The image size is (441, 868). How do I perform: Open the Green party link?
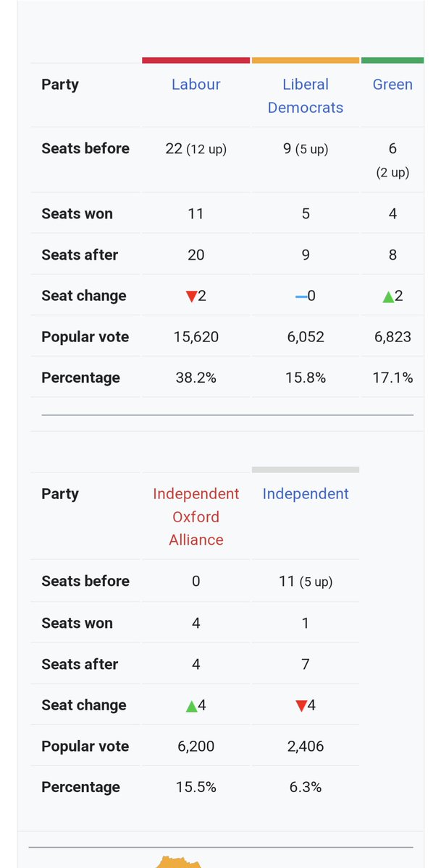point(392,85)
